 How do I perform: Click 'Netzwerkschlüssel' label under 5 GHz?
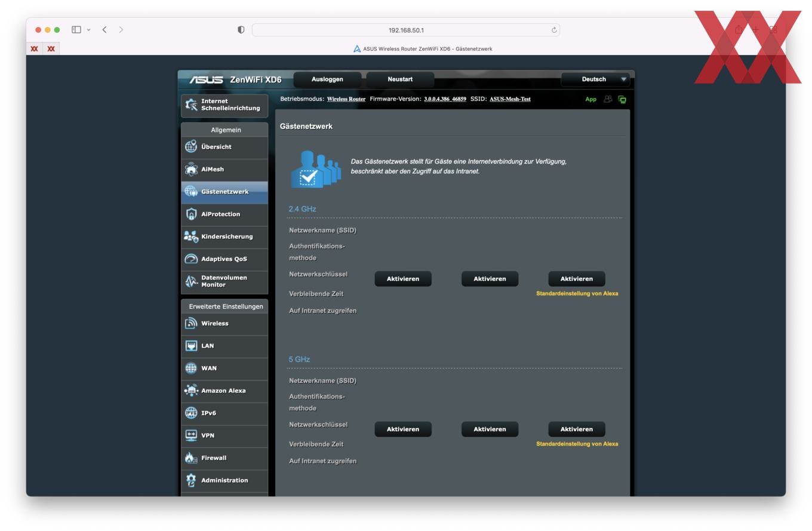pyautogui.click(x=318, y=425)
